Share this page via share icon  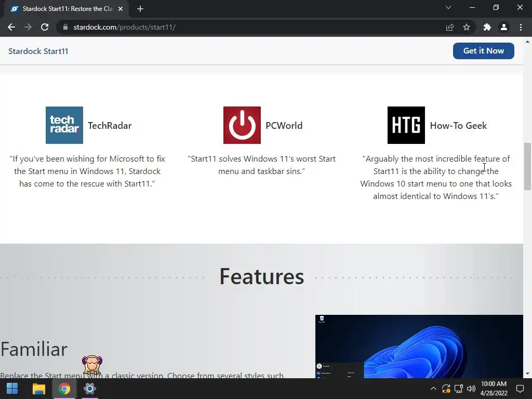point(450,27)
